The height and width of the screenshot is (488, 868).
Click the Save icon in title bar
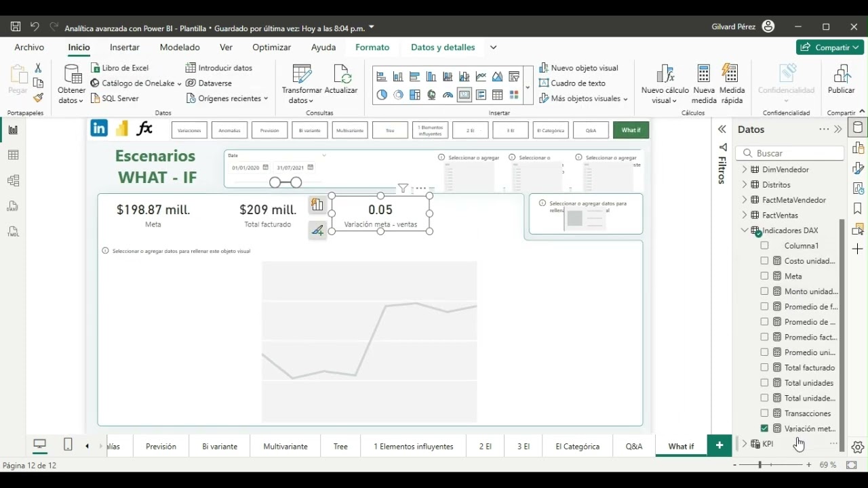pyautogui.click(x=16, y=27)
